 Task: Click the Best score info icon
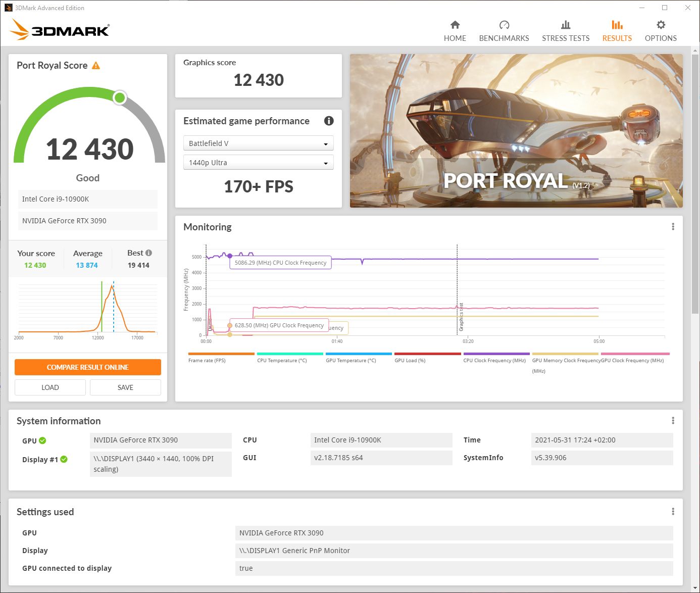coord(148,253)
